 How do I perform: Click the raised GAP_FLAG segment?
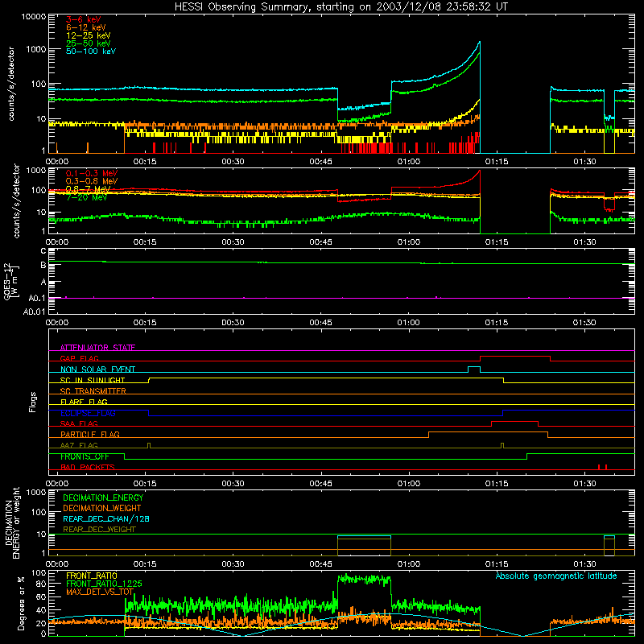tap(515, 357)
